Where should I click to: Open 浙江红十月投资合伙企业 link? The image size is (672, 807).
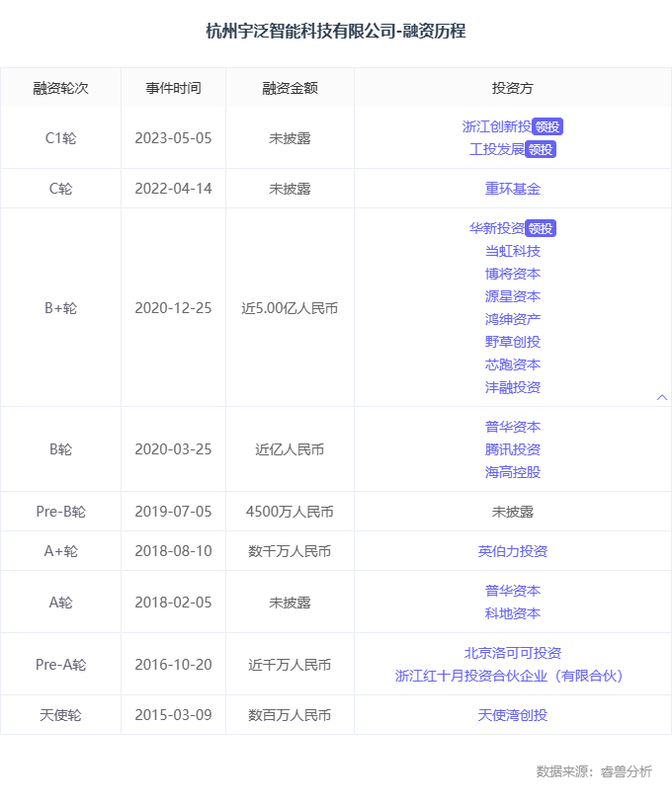coord(509,677)
